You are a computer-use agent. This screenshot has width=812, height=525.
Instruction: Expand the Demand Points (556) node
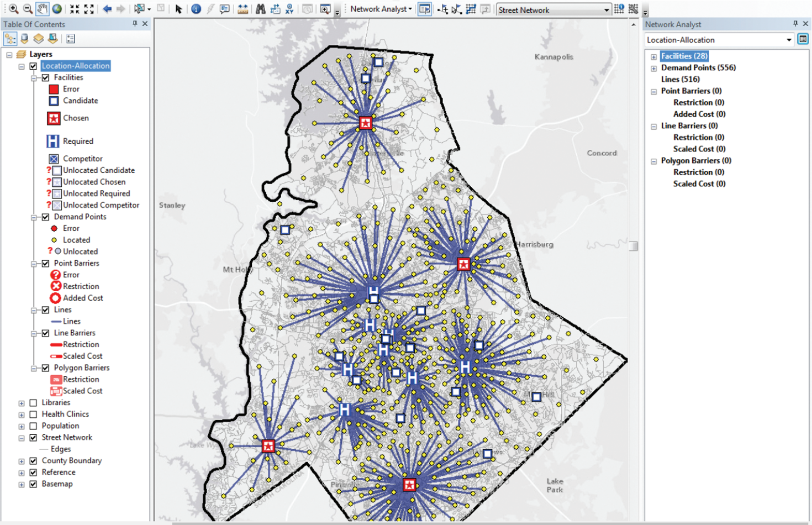(x=653, y=68)
